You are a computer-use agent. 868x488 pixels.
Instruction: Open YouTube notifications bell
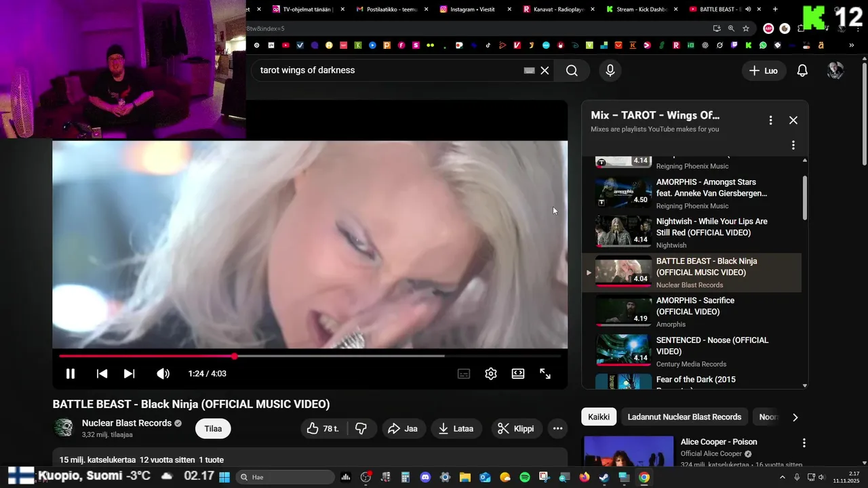click(x=802, y=70)
